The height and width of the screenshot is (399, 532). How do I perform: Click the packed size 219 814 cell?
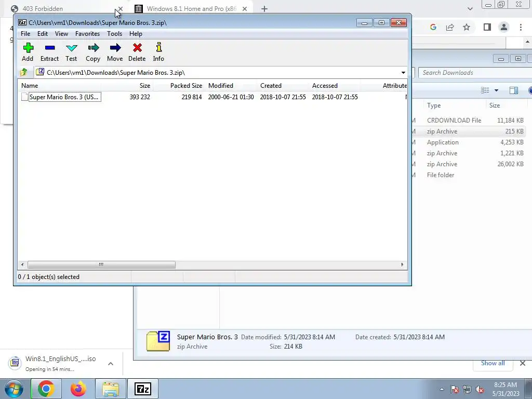click(x=192, y=97)
